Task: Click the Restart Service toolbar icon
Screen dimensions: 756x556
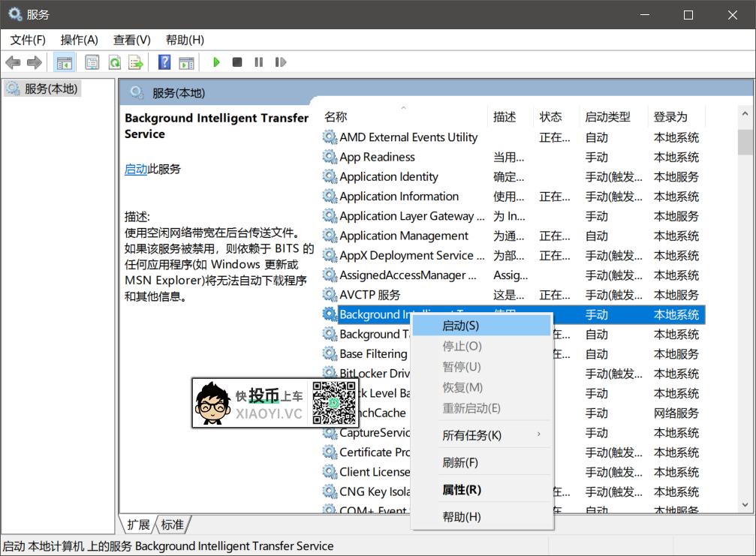Action: coord(279,62)
